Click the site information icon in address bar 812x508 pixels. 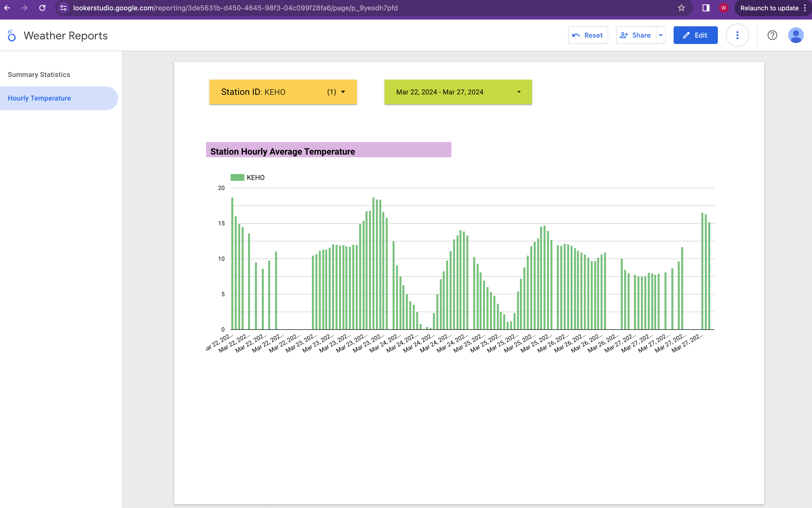point(63,8)
